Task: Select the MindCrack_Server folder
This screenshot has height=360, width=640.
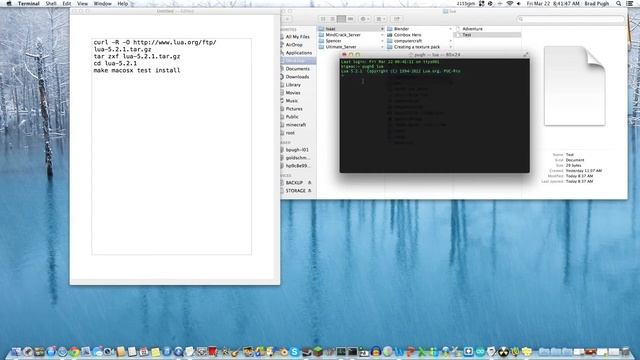Action: pos(342,35)
